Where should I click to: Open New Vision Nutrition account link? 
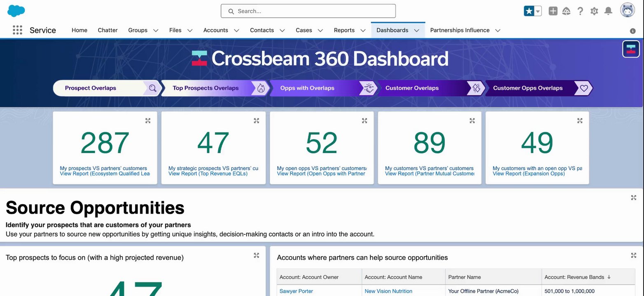pyautogui.click(x=388, y=291)
